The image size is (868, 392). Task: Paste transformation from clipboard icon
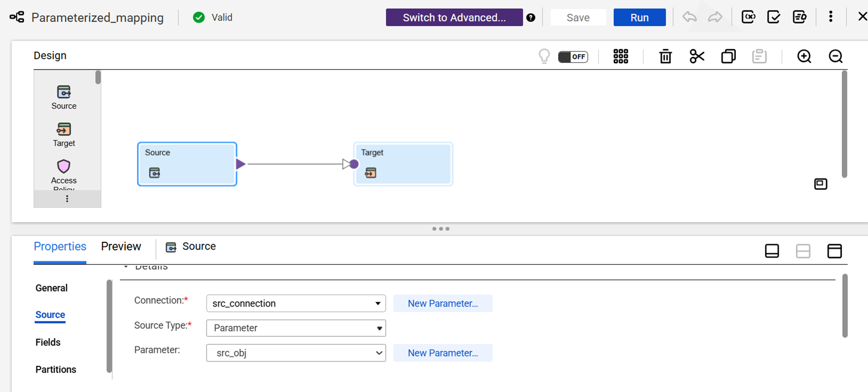pyautogui.click(x=759, y=56)
